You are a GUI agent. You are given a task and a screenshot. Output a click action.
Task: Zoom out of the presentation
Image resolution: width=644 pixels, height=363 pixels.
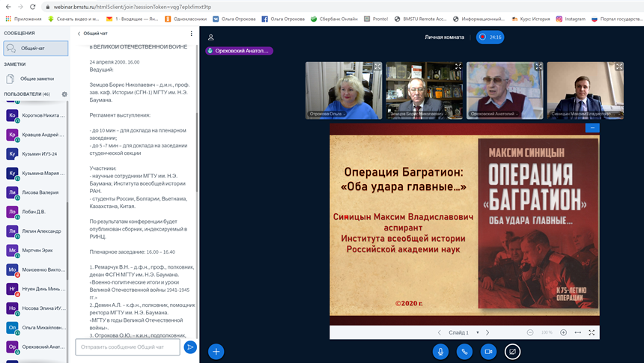[x=530, y=332]
